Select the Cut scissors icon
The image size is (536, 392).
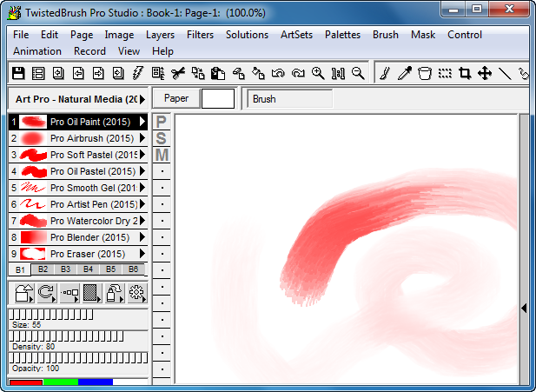pos(178,74)
